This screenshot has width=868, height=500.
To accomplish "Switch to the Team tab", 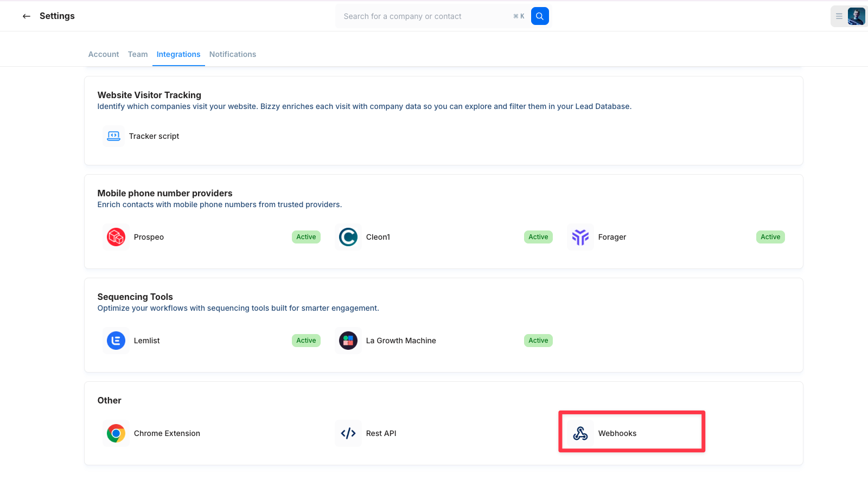I will click(x=138, y=54).
